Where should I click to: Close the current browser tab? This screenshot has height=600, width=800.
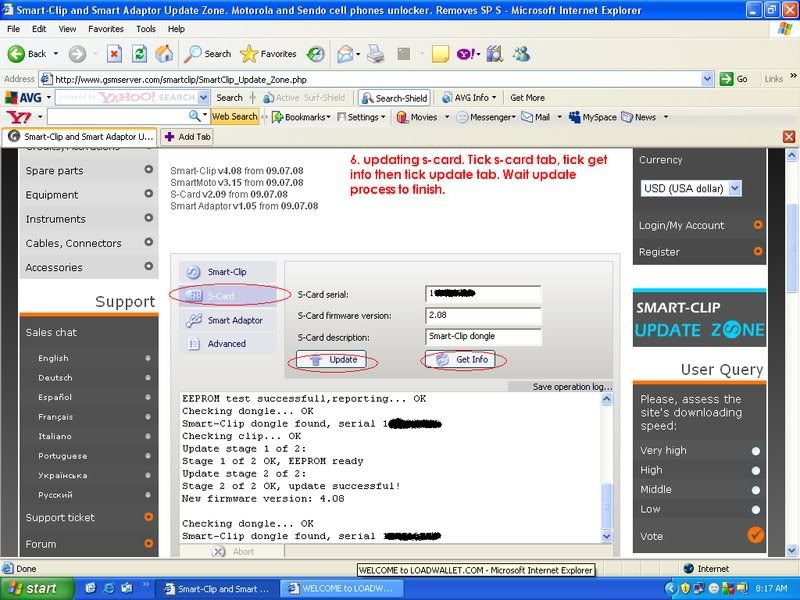789,137
